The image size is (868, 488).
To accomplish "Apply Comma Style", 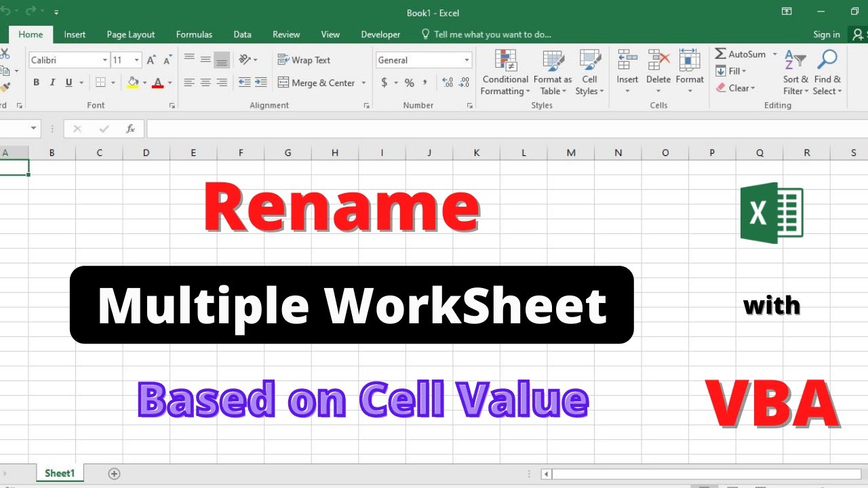I will click(425, 83).
